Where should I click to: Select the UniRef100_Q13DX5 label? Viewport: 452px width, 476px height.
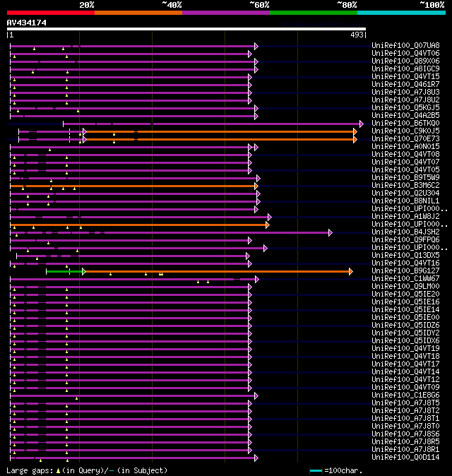405,256
